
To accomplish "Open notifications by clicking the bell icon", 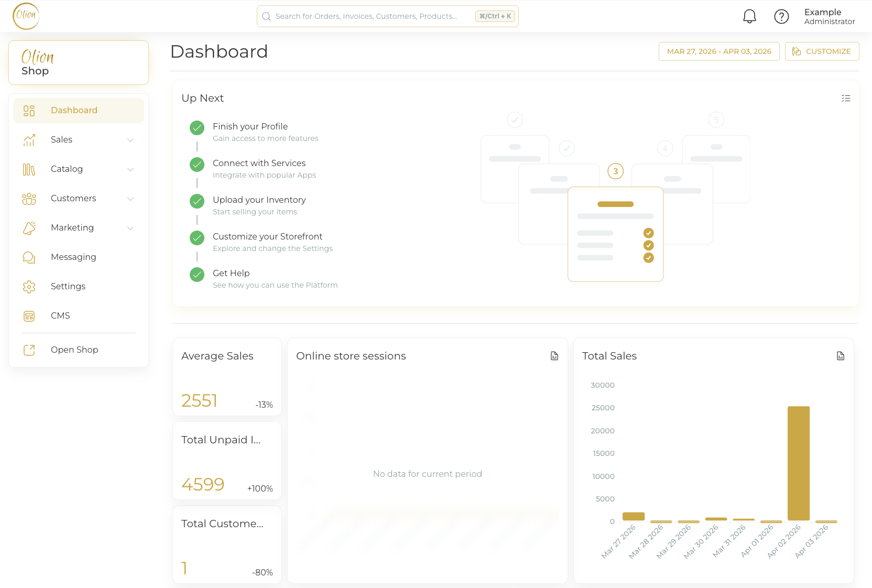I will pyautogui.click(x=749, y=16).
